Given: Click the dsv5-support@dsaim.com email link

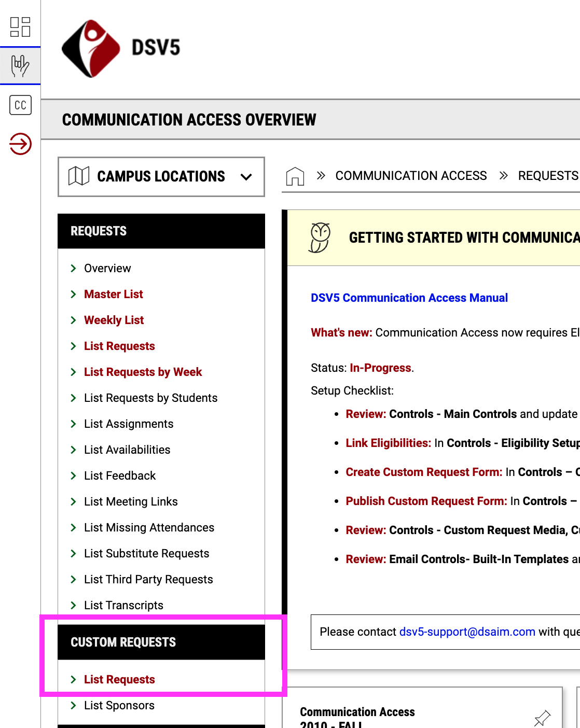Looking at the screenshot, I should coord(467,632).
